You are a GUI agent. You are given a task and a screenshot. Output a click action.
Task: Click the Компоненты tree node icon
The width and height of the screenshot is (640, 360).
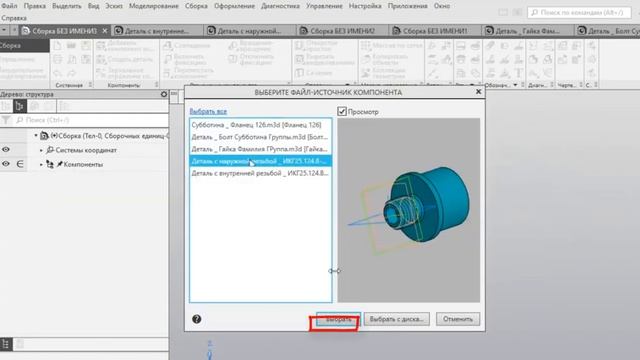50,164
